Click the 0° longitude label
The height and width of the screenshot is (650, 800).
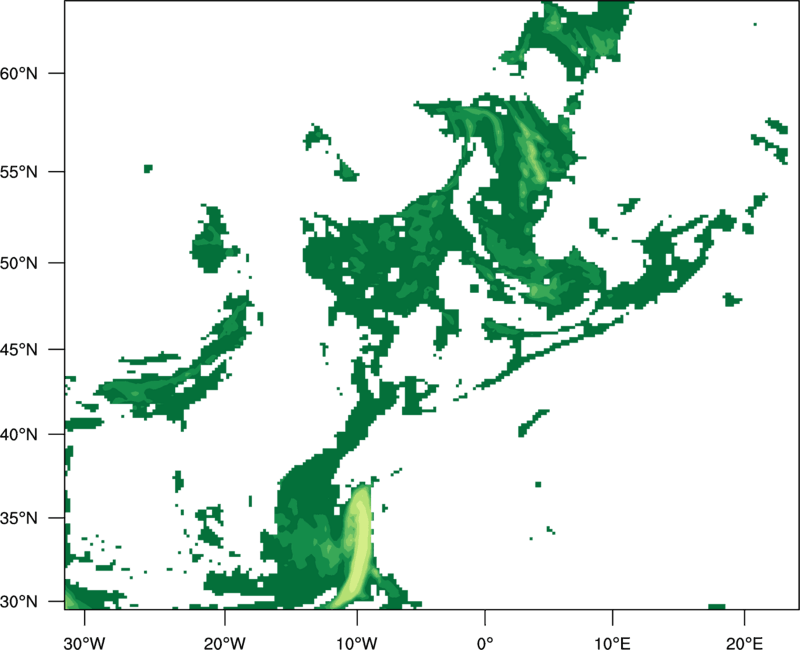(x=485, y=643)
